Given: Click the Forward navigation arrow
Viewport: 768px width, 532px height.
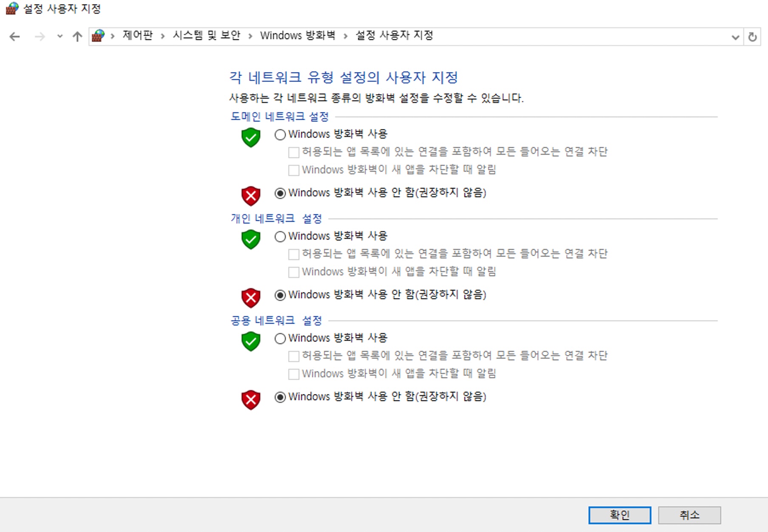Looking at the screenshot, I should click(x=40, y=37).
